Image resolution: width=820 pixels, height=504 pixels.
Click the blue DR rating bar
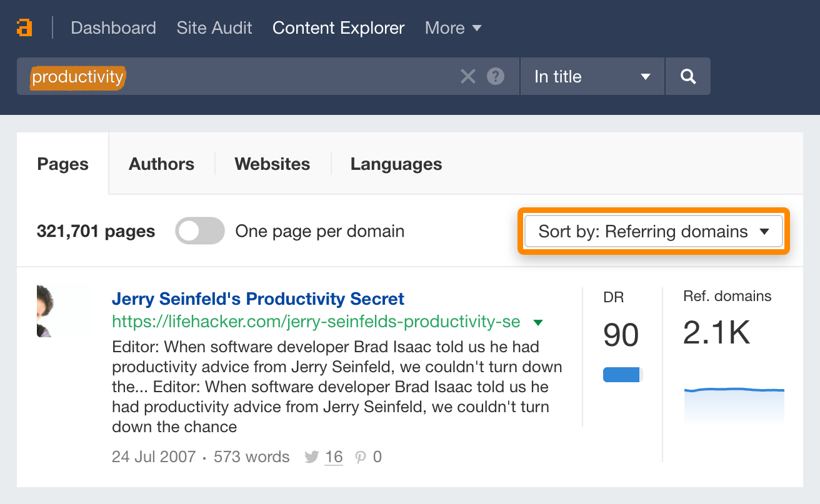coord(622,375)
